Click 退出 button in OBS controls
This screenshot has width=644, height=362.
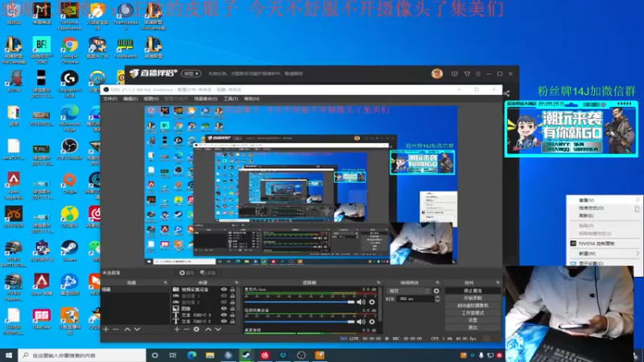pos(473,327)
